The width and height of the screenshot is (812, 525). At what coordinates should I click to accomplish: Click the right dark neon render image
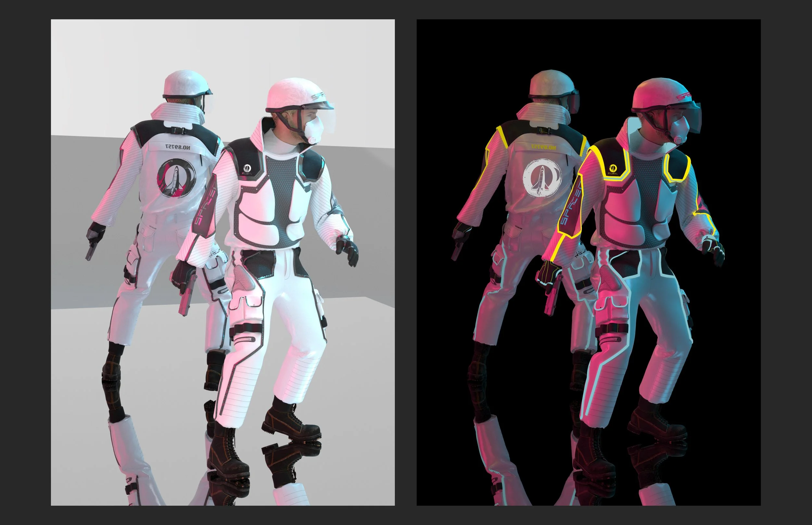(589, 262)
